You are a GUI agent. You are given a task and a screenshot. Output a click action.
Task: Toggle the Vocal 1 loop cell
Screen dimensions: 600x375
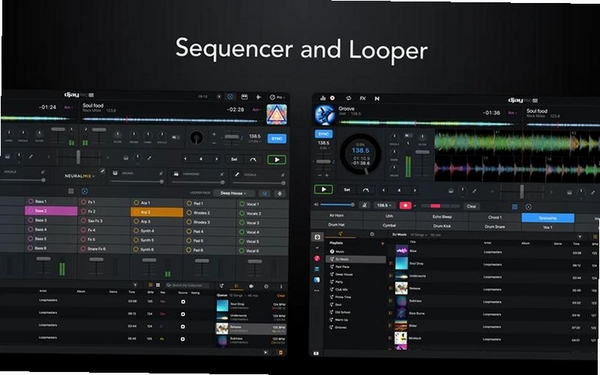(x=262, y=204)
